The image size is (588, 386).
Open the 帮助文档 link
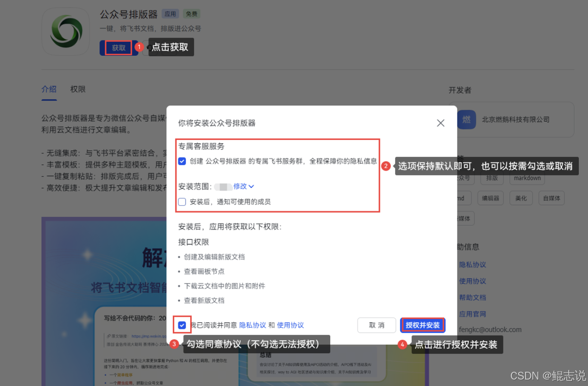click(x=473, y=298)
